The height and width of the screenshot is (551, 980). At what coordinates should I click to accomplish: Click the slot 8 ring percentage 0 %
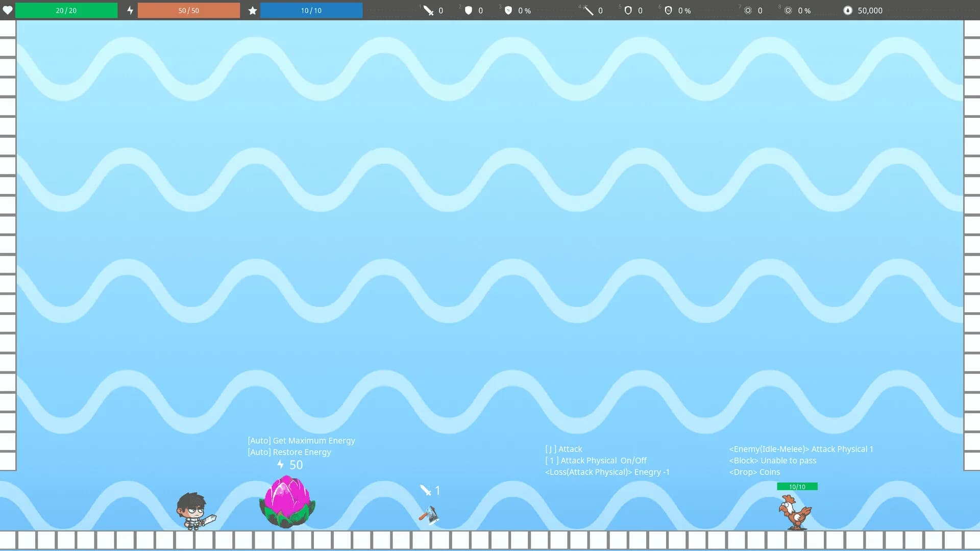point(804,10)
